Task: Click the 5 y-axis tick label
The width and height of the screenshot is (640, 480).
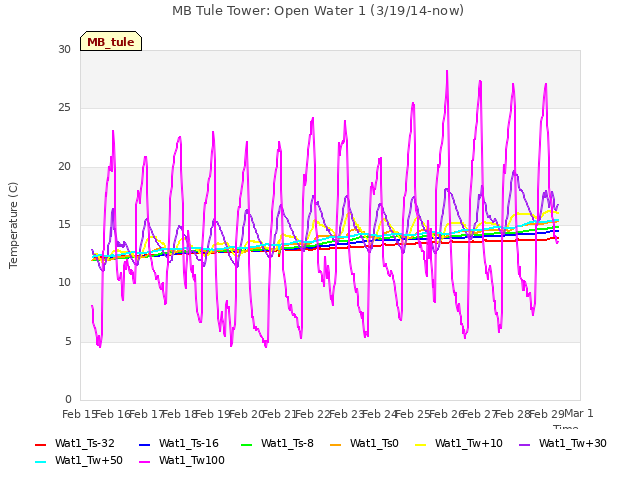Action: tap(68, 341)
